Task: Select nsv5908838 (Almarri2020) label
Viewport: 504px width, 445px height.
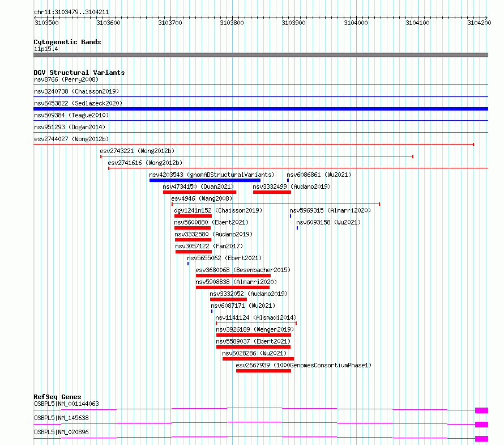Action: click(x=236, y=282)
